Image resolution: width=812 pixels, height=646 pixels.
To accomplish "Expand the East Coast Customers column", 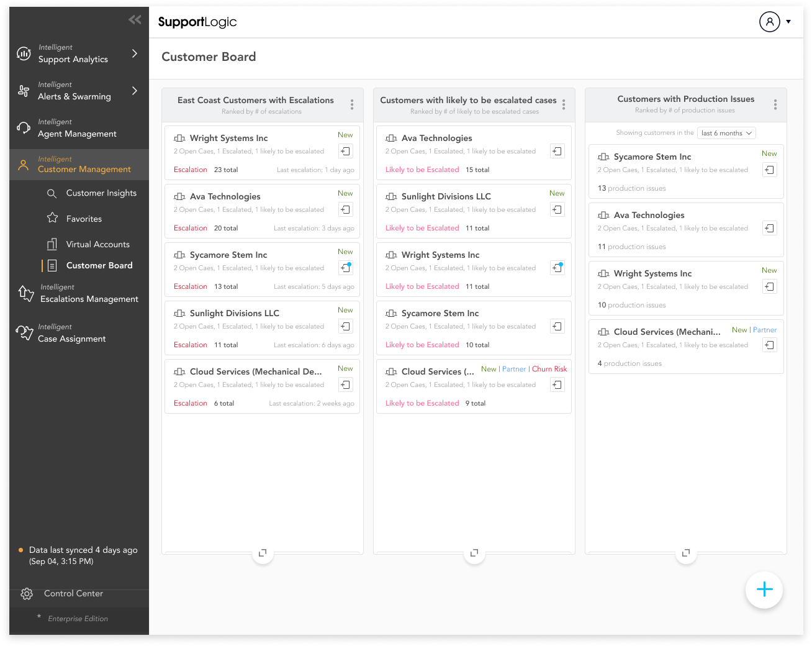I will (263, 553).
